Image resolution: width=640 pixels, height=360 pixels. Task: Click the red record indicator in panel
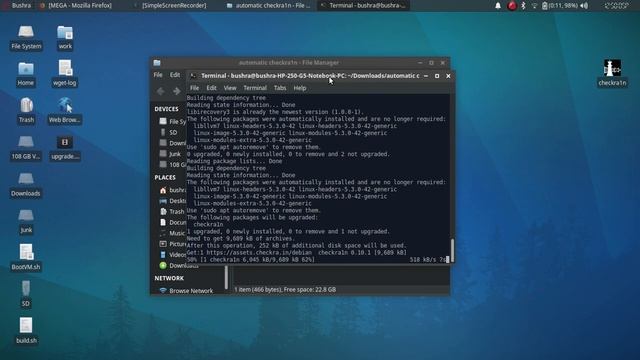(x=512, y=6)
